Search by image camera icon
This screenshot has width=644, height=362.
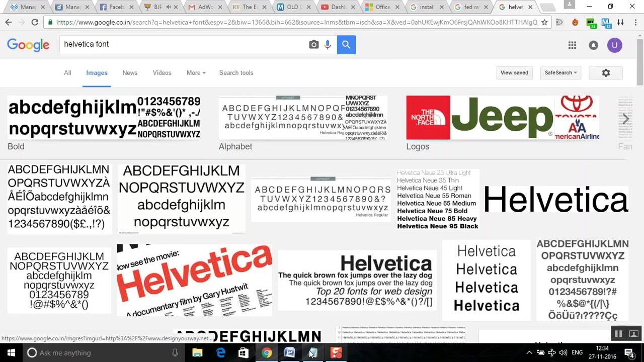(x=314, y=45)
